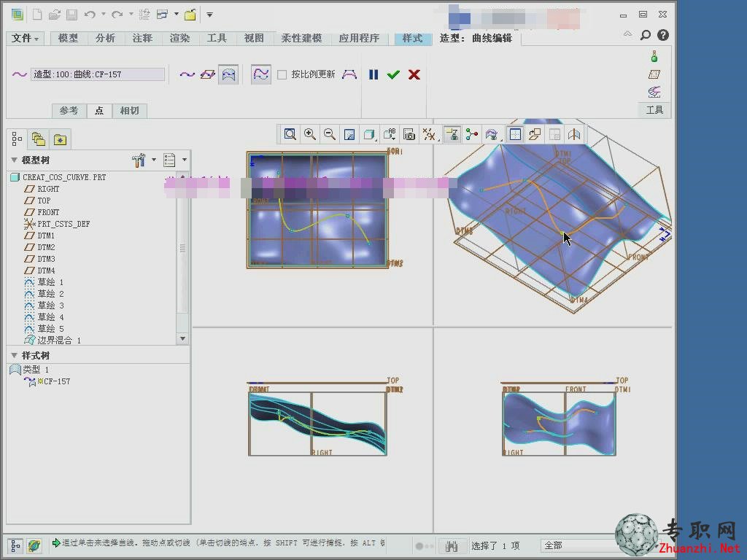
Task: Click the Windows switch icon
Action: tap(163, 15)
